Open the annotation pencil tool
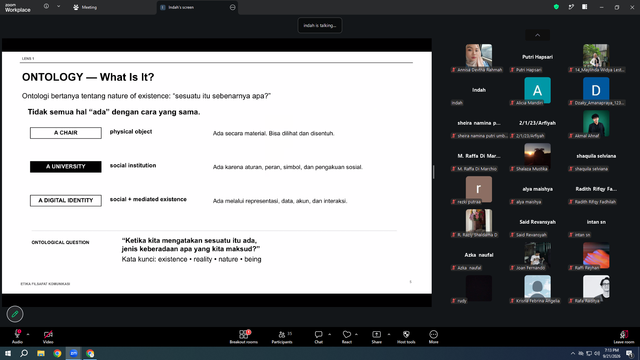 (x=15, y=314)
